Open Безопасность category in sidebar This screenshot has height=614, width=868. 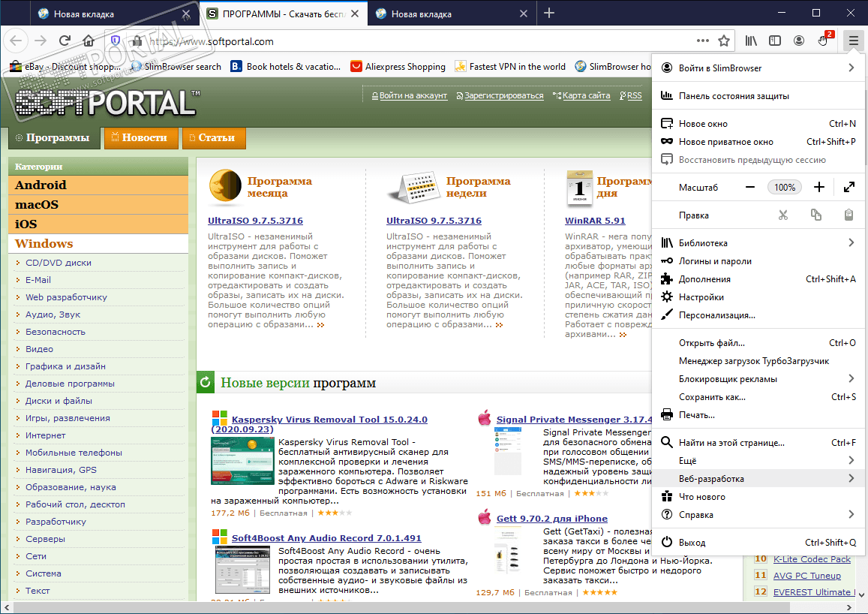(x=56, y=332)
